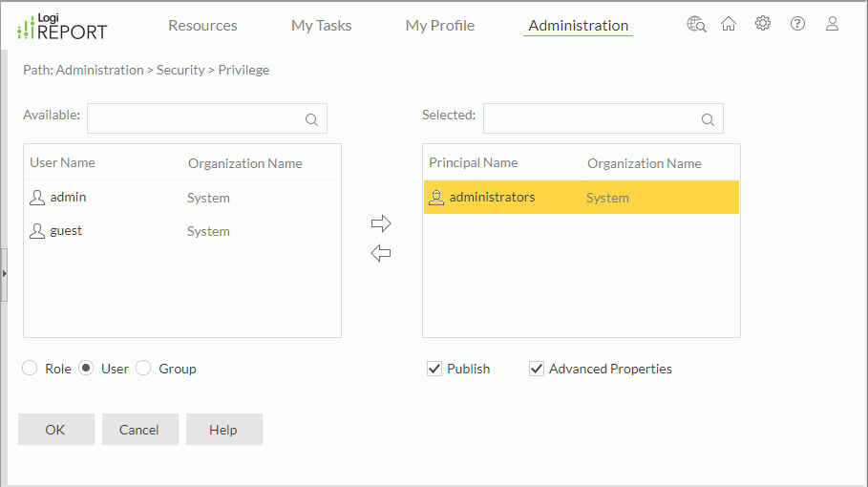The image size is (868, 487).
Task: Click the Help button
Action: click(223, 430)
